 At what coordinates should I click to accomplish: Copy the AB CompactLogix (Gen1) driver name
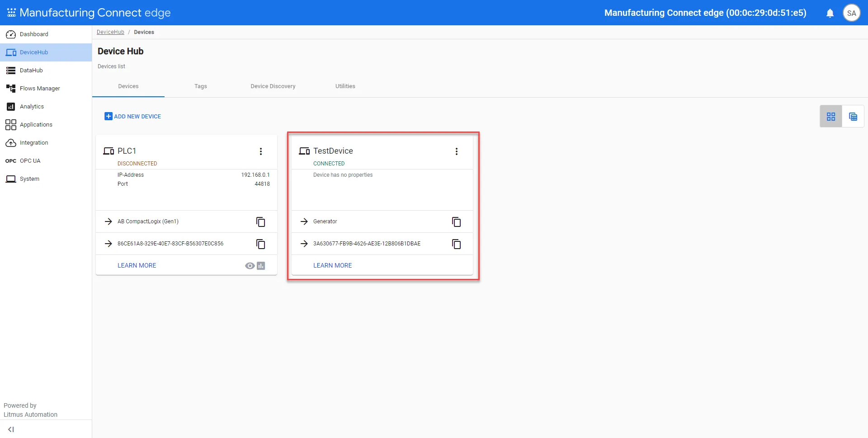click(x=261, y=222)
